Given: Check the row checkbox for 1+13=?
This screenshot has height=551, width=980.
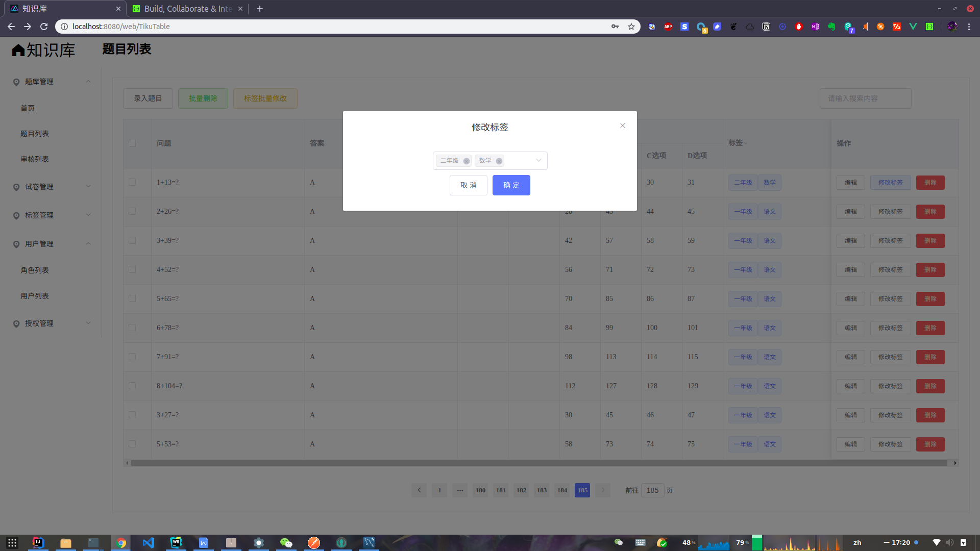Looking at the screenshot, I should (132, 182).
